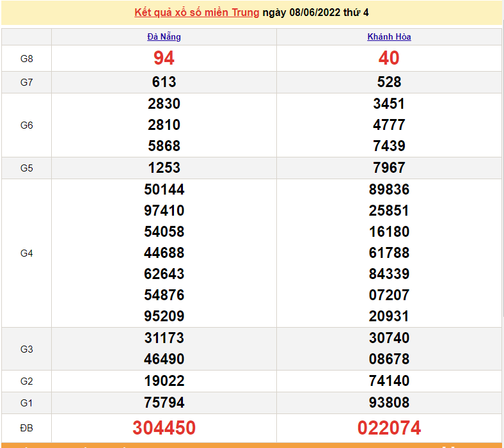Screen dimensions: 504x448
Task: Select G1 number 93808
Action: (x=389, y=403)
